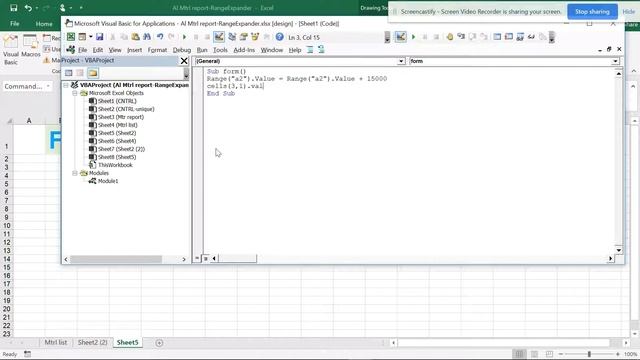Image resolution: width=640 pixels, height=360 pixels.
Task: Open the Insert UserForm dropdown arrow
Action: [x=91, y=37]
